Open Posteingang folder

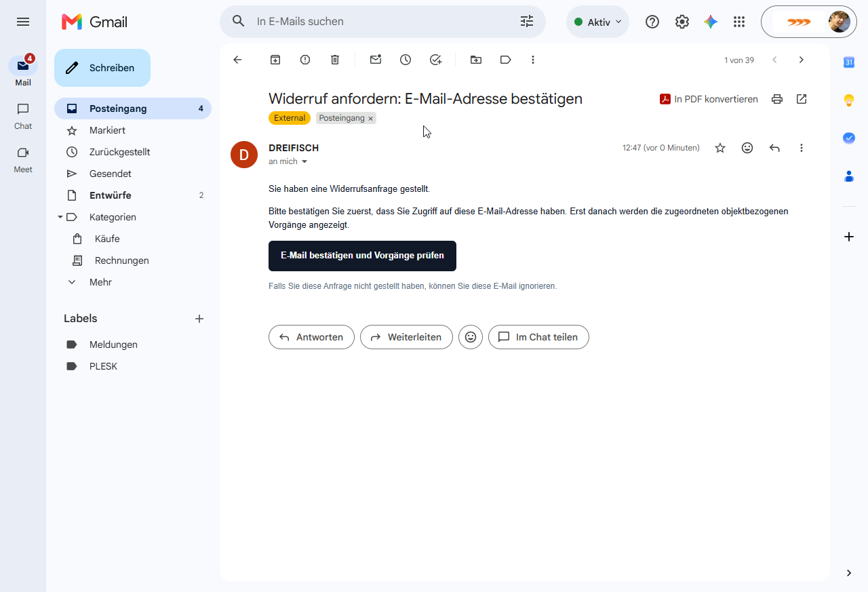click(133, 108)
